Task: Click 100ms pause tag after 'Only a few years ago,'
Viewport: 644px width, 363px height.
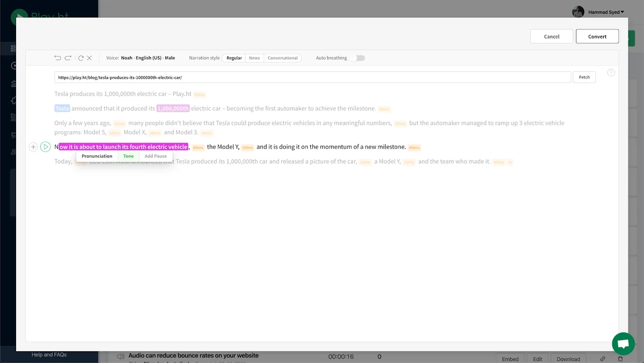Action: [x=119, y=124]
